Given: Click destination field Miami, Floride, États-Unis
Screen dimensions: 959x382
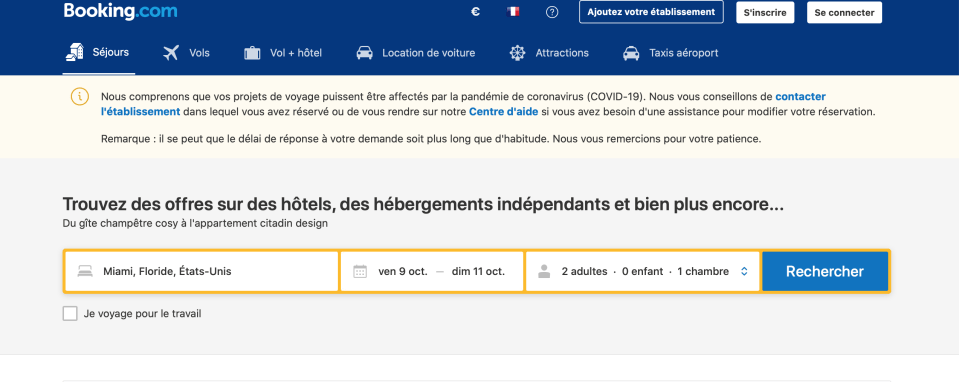Looking at the screenshot, I should point(201,271).
